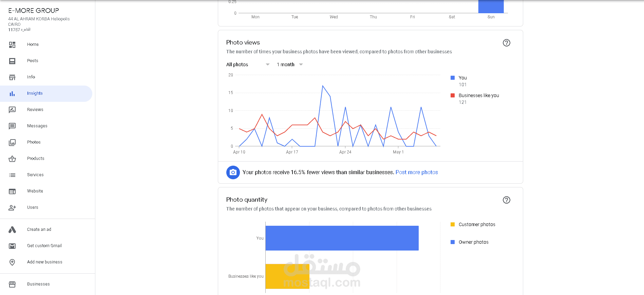This screenshot has height=295, width=644.
Task: Click the red Businesses like you swatch
Action: pyautogui.click(x=453, y=95)
